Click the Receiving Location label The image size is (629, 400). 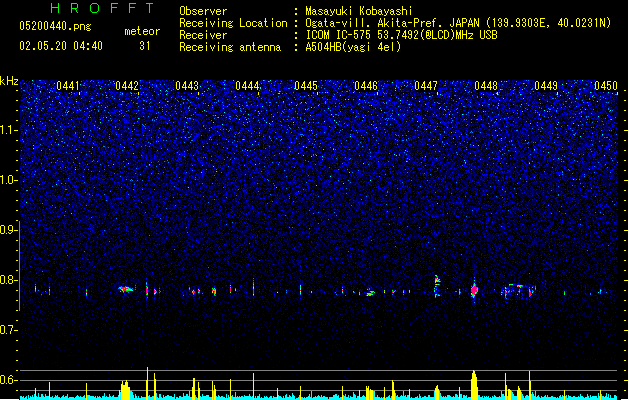coord(233,23)
